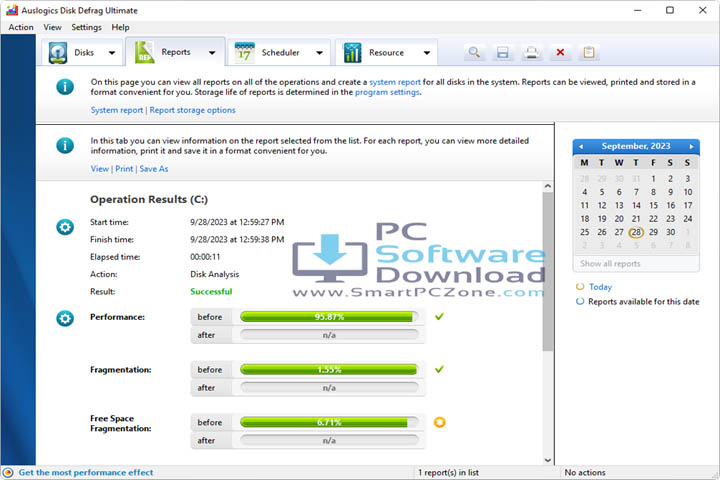Click the Print report link
Image resolution: width=720 pixels, height=480 pixels.
[124, 169]
